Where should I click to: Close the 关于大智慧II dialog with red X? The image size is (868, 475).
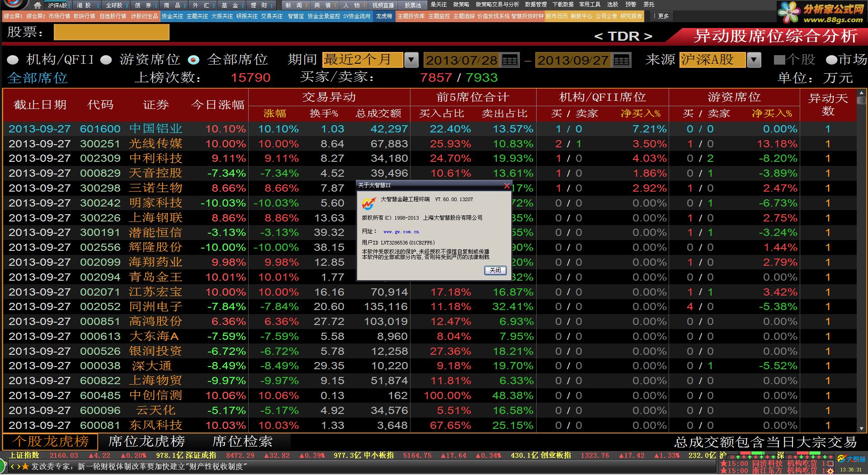pos(507,185)
